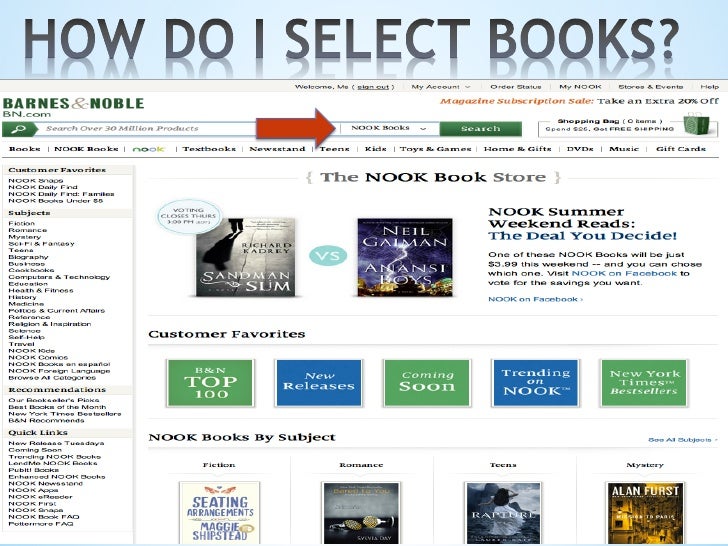Viewport: 728px width, 546px height.
Task: Click the green Search button
Action: pos(481,129)
